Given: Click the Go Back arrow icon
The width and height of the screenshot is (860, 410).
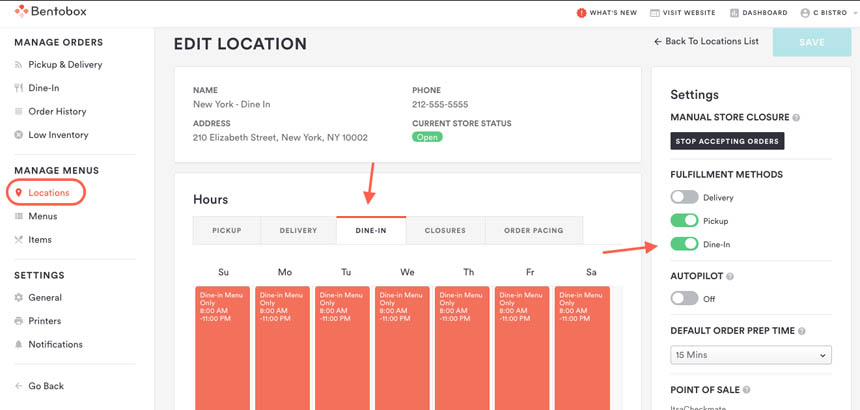Looking at the screenshot, I should [19, 386].
